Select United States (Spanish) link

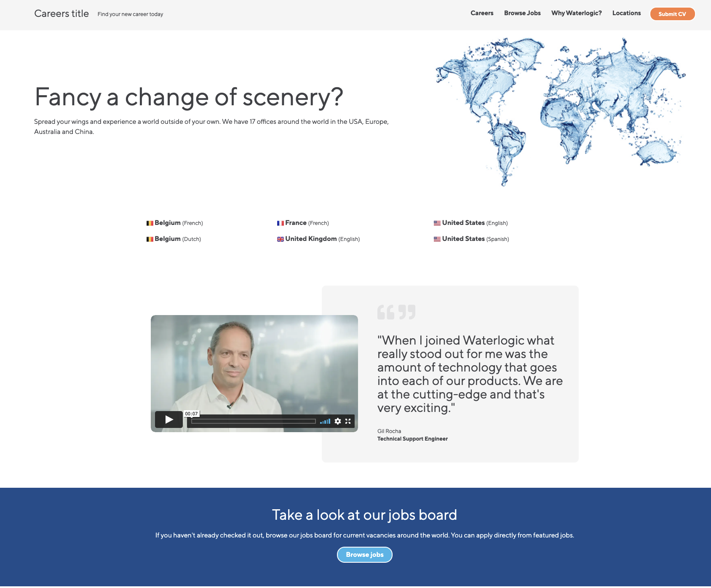[x=471, y=239]
